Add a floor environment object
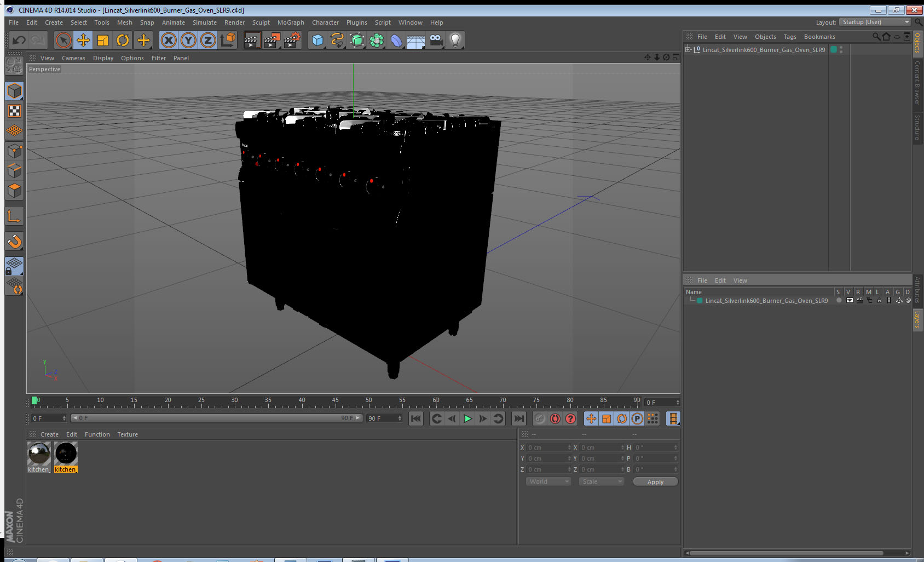This screenshot has width=924, height=562. click(416, 40)
